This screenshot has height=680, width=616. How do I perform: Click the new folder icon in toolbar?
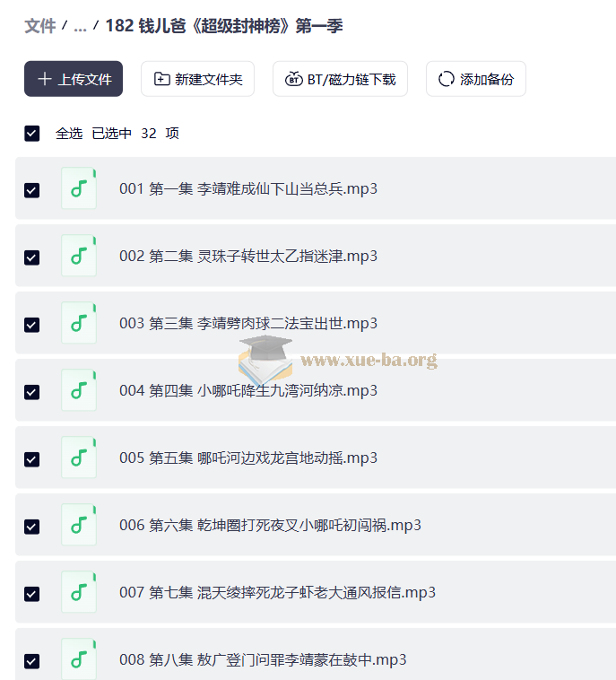[x=161, y=79]
